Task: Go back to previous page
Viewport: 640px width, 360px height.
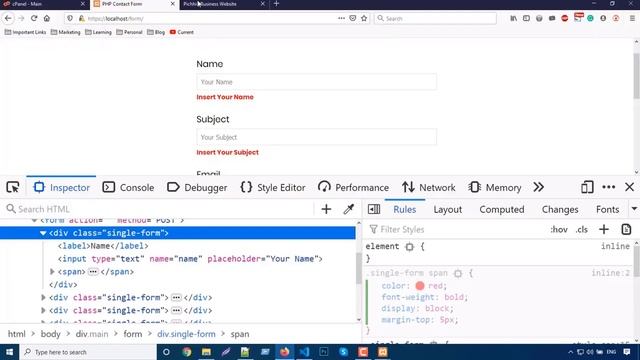Action: 8,18
